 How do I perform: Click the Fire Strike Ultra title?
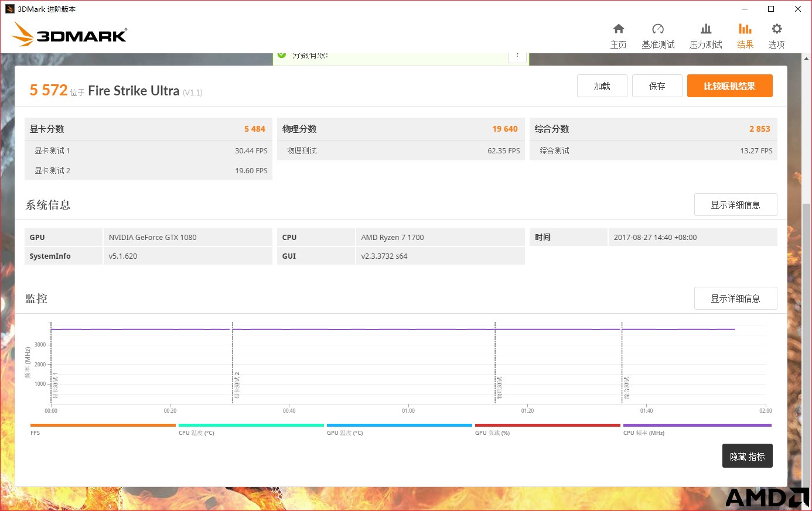[134, 91]
